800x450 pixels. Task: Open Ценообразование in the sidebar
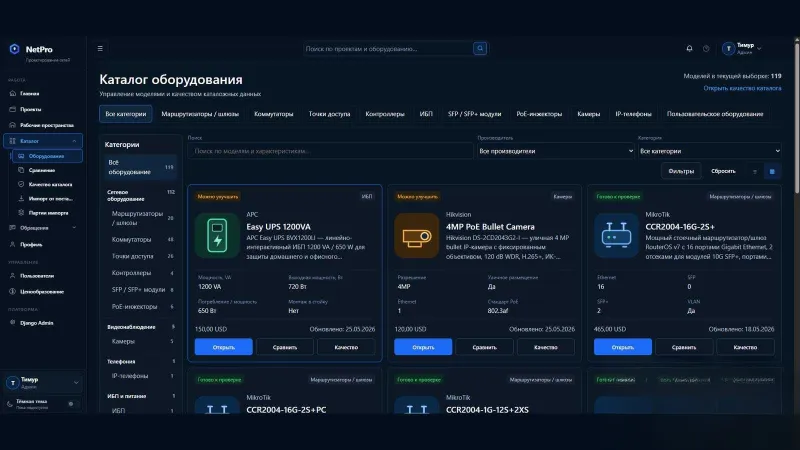(x=43, y=292)
